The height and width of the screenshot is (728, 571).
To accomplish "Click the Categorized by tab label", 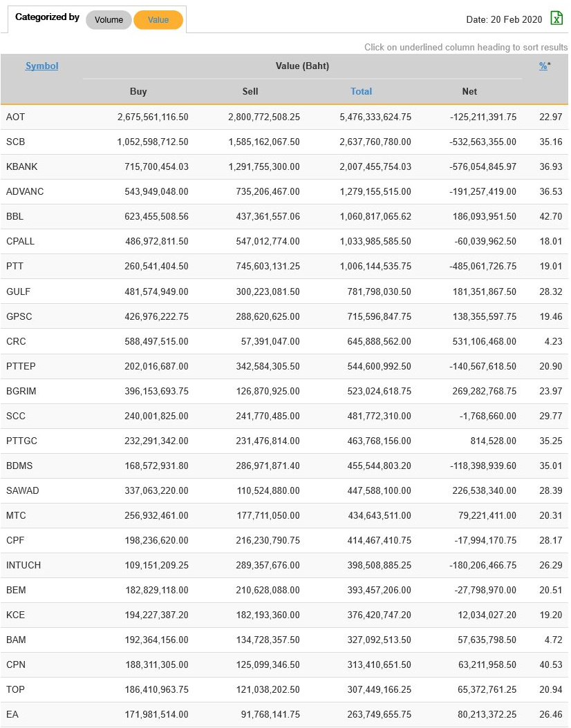I will pyautogui.click(x=47, y=17).
